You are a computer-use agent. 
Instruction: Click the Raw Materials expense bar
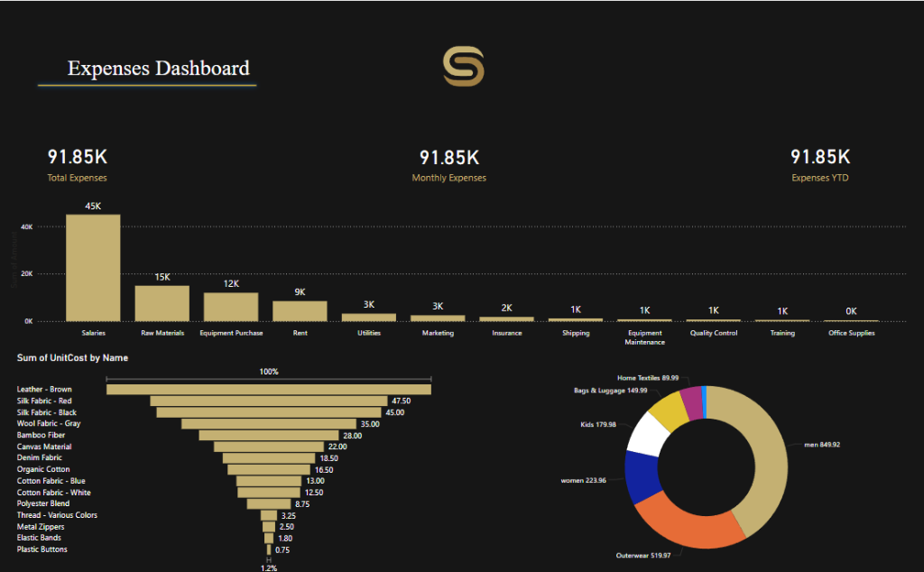coord(162,302)
